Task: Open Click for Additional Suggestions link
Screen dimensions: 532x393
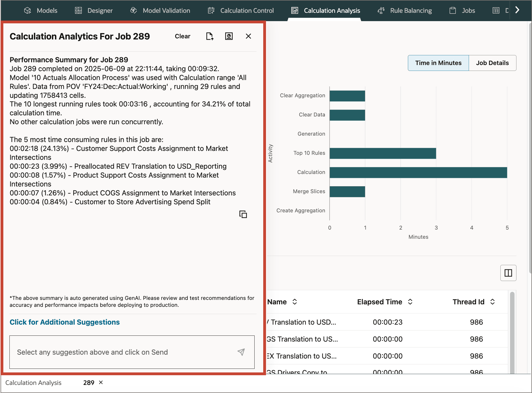Action: (x=65, y=322)
